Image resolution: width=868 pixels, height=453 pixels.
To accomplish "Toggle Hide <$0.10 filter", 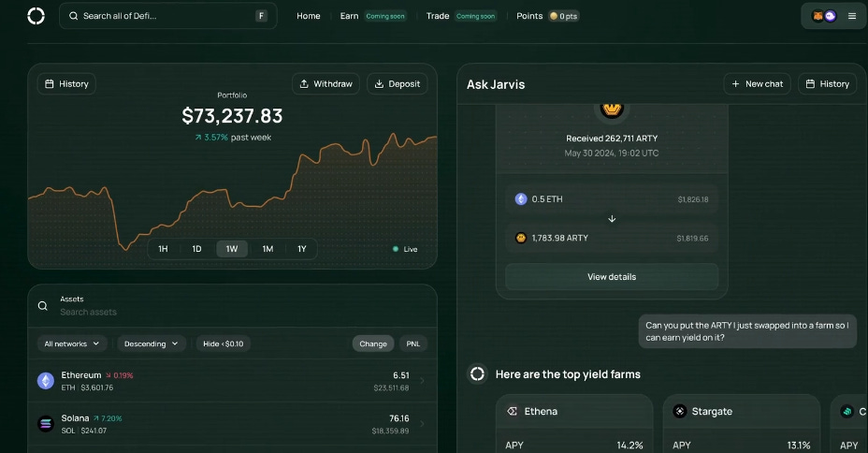I will pyautogui.click(x=224, y=343).
